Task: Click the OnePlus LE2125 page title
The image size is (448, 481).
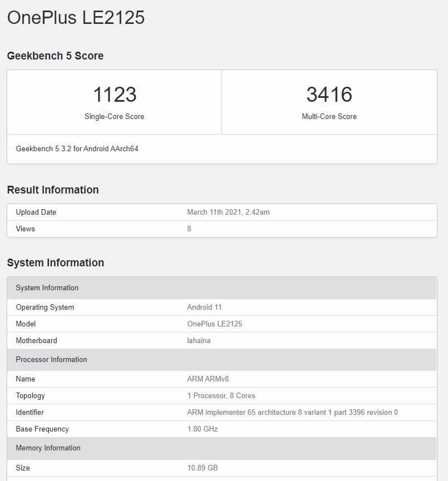Action: pyautogui.click(x=76, y=17)
